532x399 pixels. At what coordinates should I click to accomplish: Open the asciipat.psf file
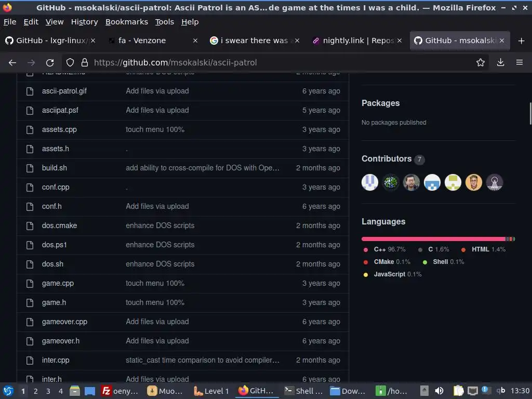click(60, 110)
